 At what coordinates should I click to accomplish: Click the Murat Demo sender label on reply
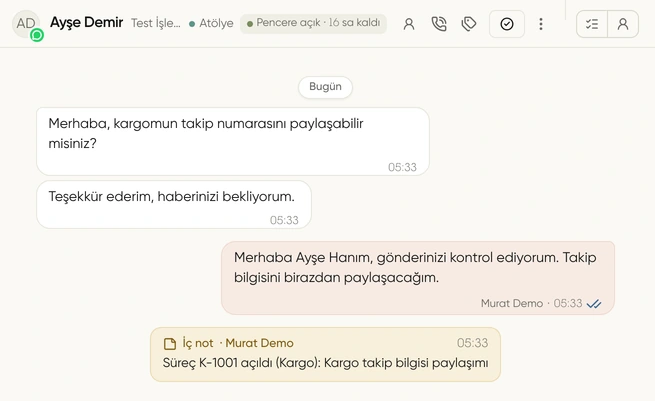click(512, 303)
